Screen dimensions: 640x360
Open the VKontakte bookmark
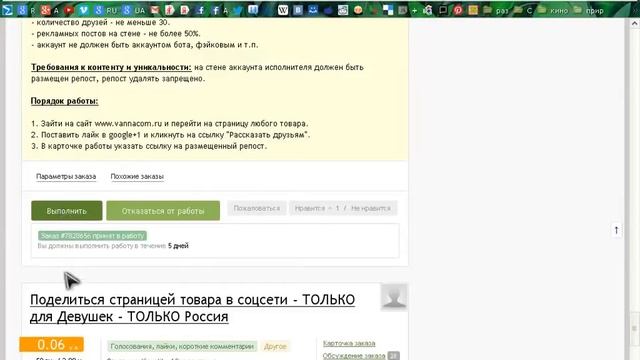(298, 9)
